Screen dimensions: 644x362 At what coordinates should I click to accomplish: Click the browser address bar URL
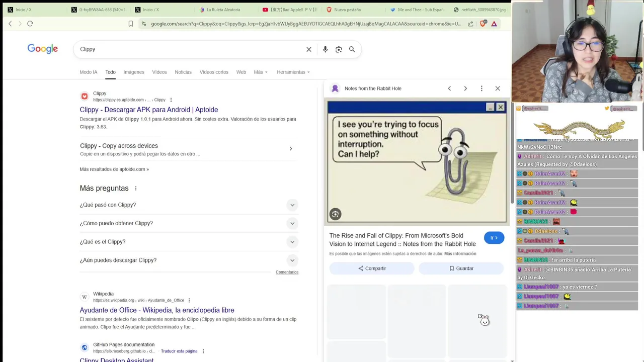click(306, 24)
